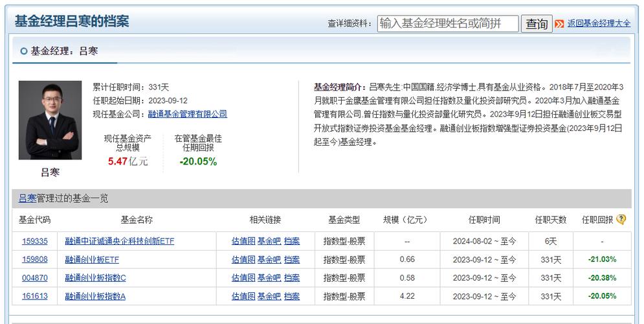Open 基金吧 for 融通中证诚通央企科技创新ETF
Viewport: 644px width, 324px height.
(x=269, y=241)
